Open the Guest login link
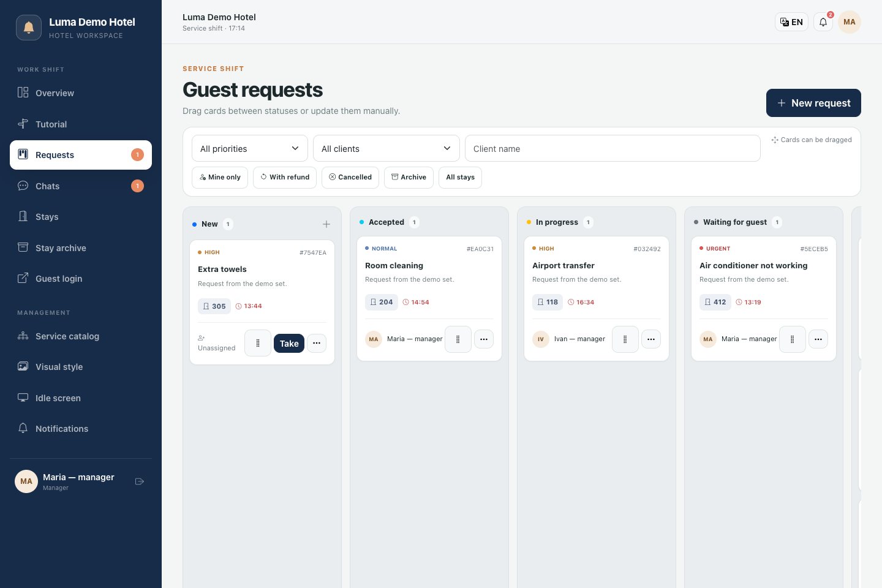 [81, 279]
